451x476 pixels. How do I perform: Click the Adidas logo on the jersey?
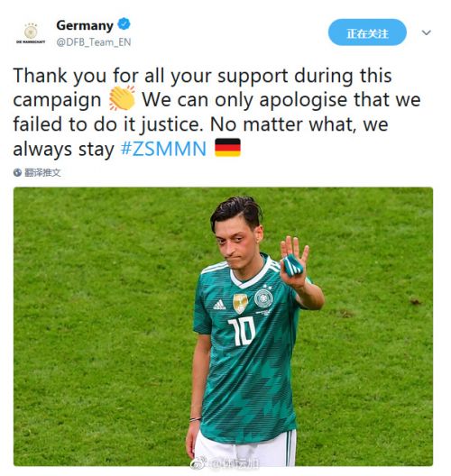point(219,305)
